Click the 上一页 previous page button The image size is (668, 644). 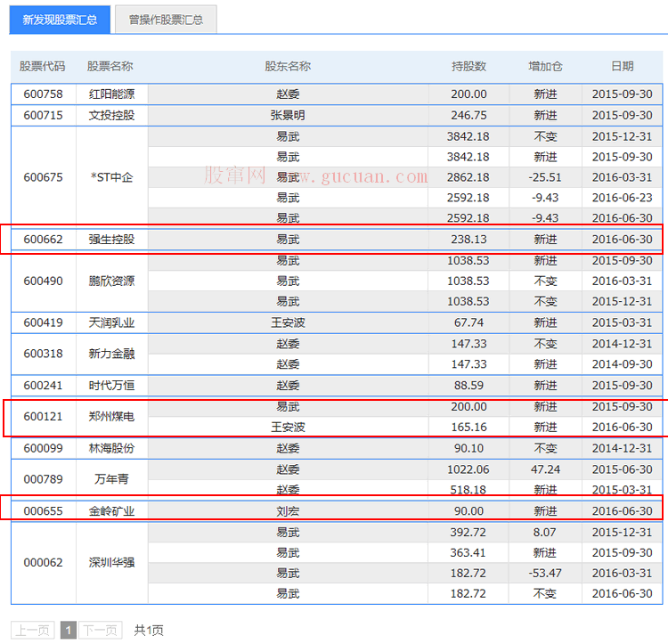(x=33, y=630)
